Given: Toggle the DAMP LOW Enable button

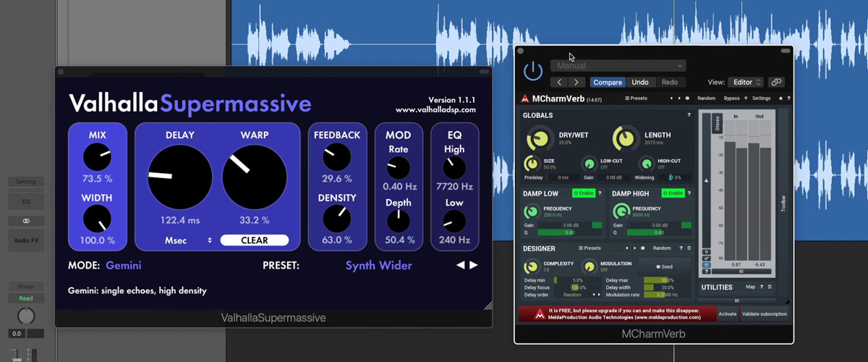Looking at the screenshot, I should [583, 193].
